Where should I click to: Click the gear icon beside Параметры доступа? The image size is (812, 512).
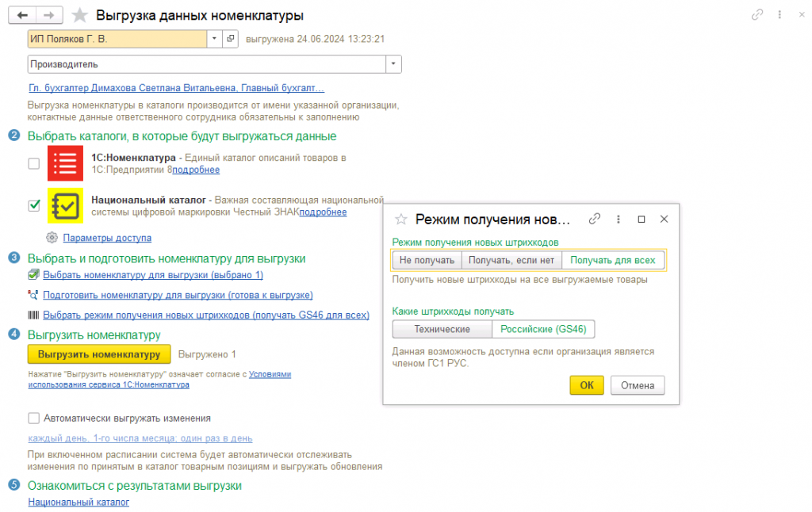tap(52, 238)
